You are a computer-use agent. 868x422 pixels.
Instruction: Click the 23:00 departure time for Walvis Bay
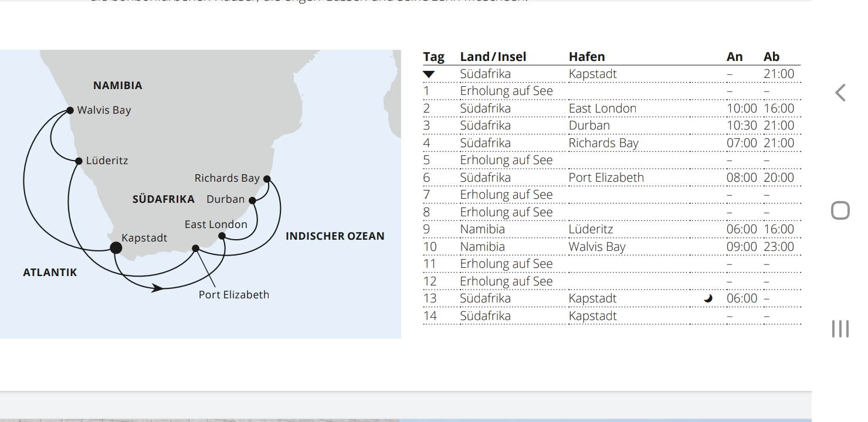[778, 247]
